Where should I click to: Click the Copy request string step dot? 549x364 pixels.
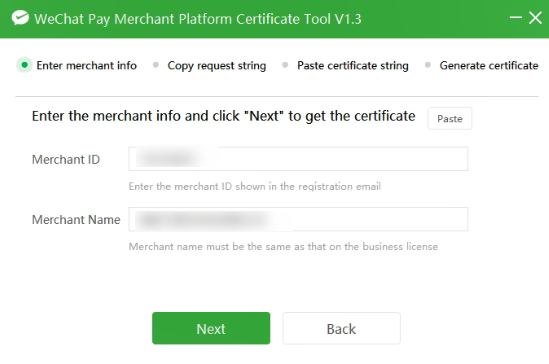[x=156, y=65]
